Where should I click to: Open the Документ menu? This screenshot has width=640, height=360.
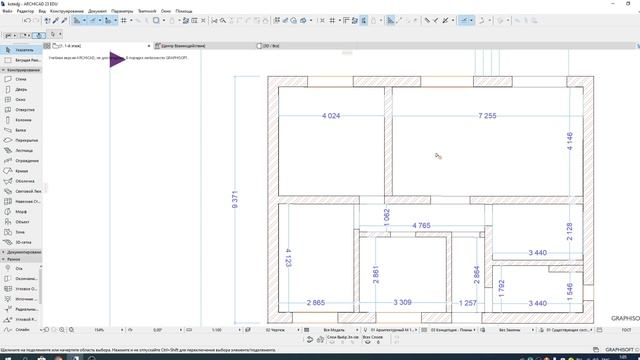pos(97,11)
